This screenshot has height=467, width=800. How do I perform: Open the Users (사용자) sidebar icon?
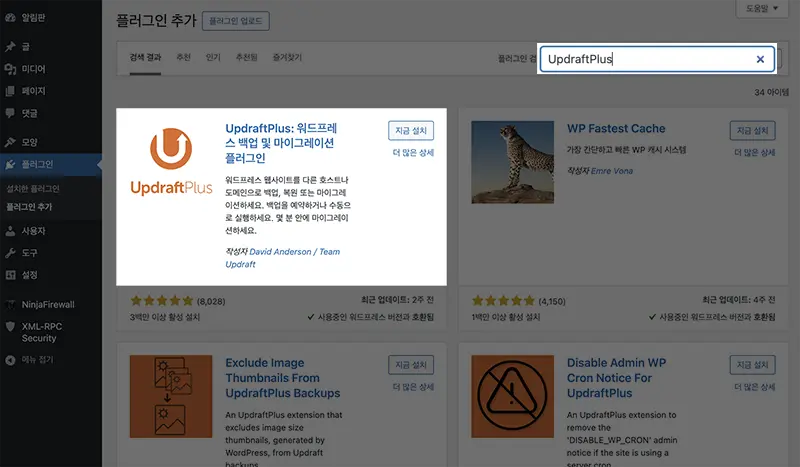pyautogui.click(x=10, y=231)
